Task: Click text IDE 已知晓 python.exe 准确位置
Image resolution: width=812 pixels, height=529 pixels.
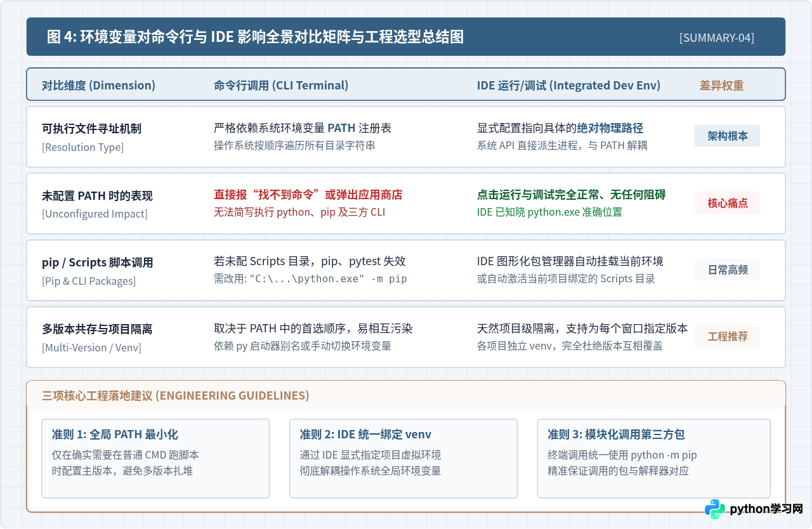Action: coord(549,212)
